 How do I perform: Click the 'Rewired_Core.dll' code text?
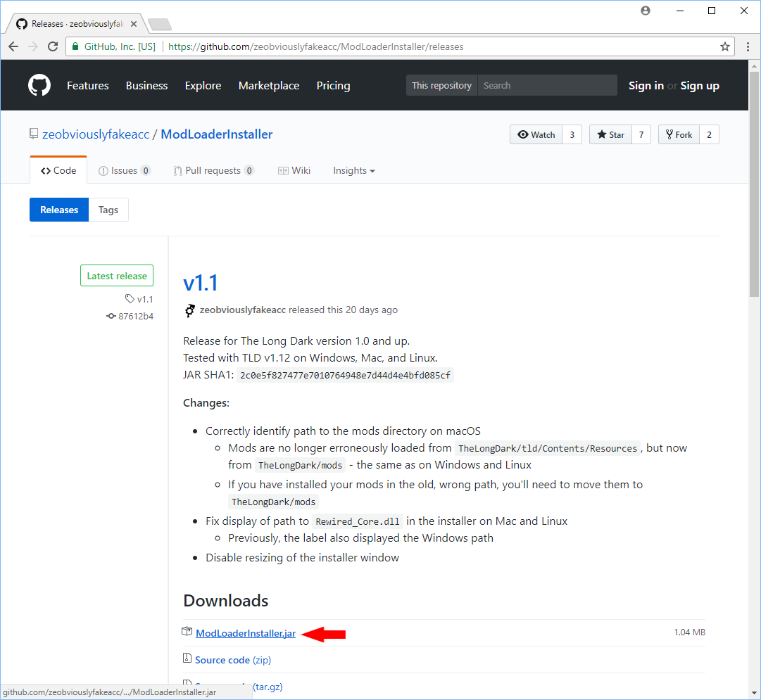click(358, 521)
